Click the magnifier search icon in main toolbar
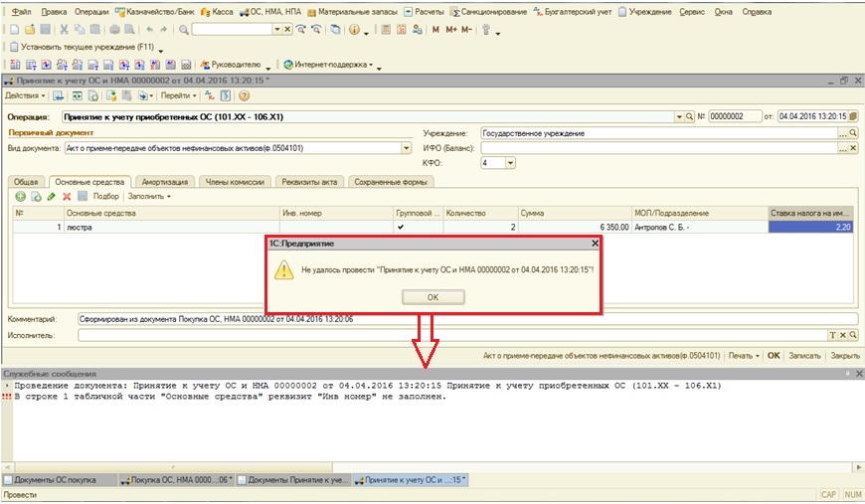Image resolution: width=865 pixels, height=504 pixels. pyautogui.click(x=184, y=29)
